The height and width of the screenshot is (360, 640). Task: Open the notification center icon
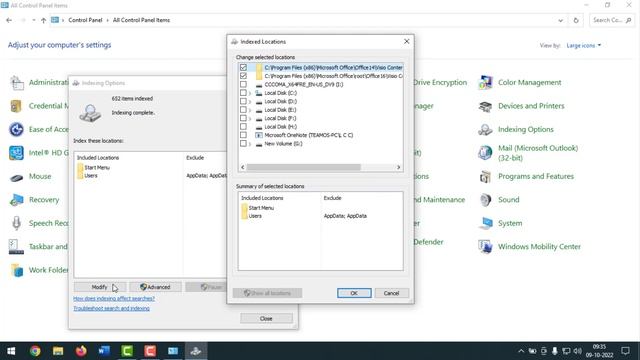[x=625, y=351]
